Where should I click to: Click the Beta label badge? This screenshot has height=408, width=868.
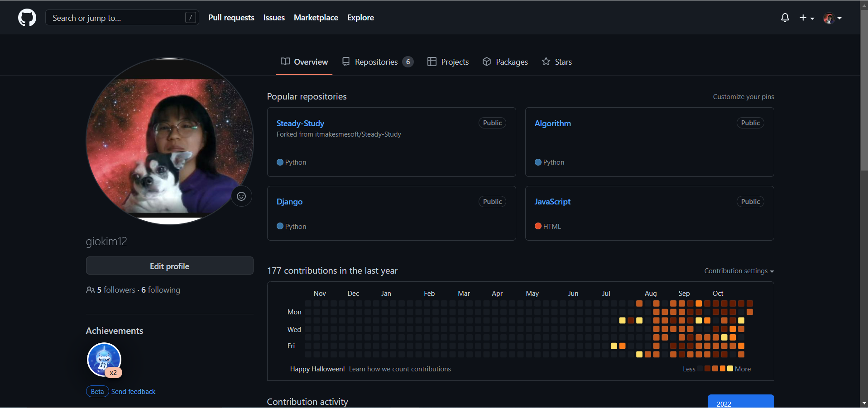(97, 392)
